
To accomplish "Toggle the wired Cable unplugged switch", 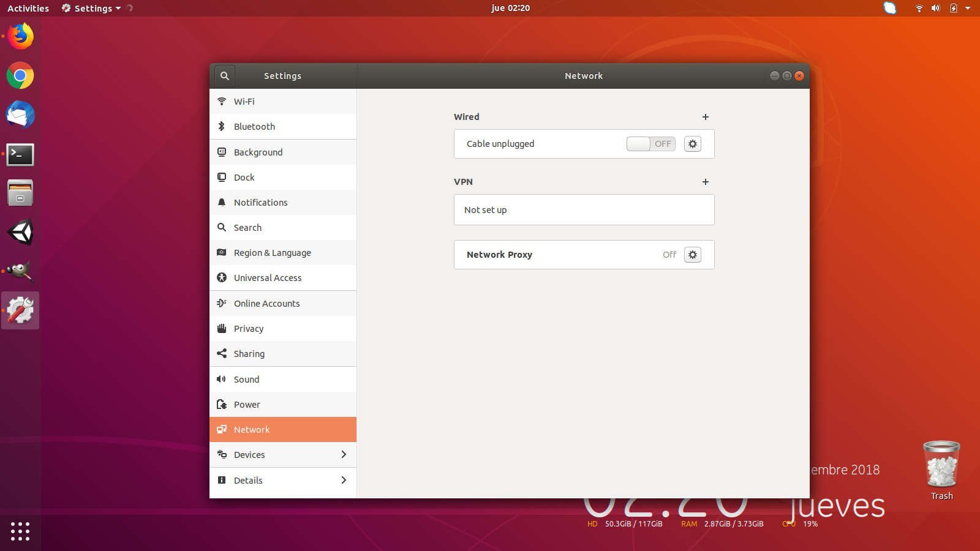I will 651,144.
